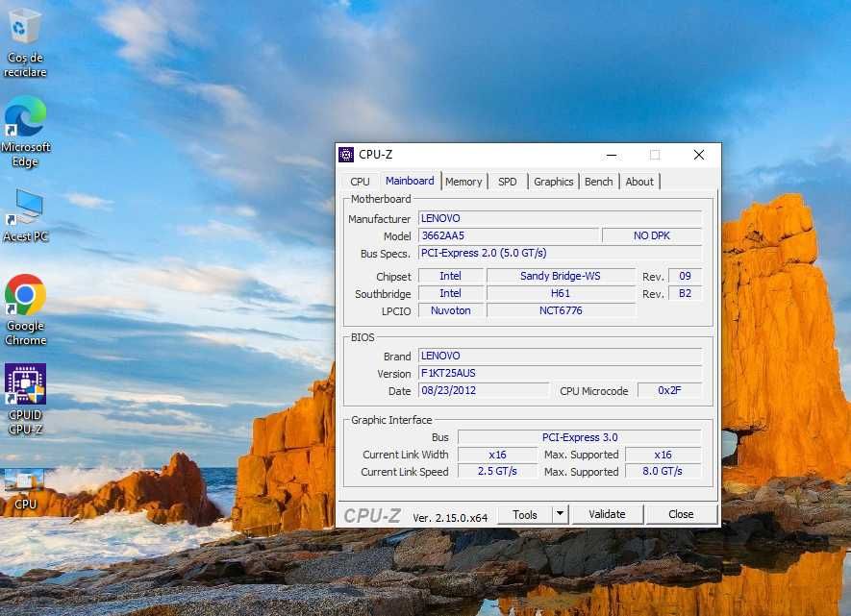Click the BIOS Brand field LENOVO
The height and width of the screenshot is (616, 851).
tap(560, 356)
